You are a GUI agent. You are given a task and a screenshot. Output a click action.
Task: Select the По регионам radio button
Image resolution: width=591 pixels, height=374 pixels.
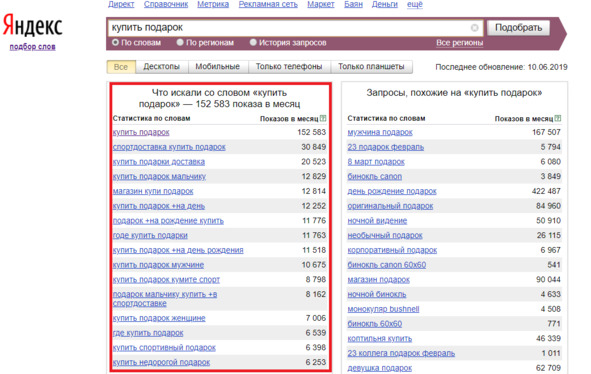[180, 43]
